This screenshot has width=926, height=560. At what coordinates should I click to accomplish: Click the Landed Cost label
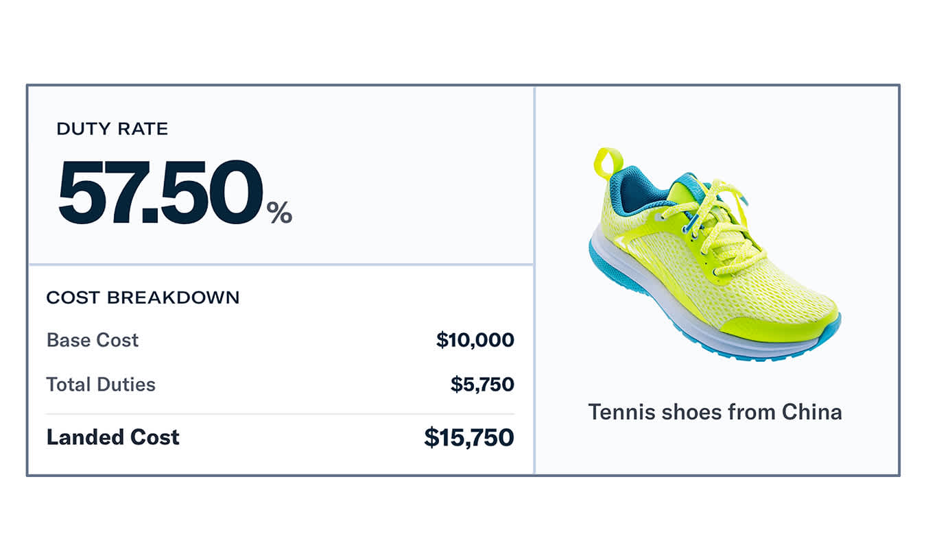point(113,437)
